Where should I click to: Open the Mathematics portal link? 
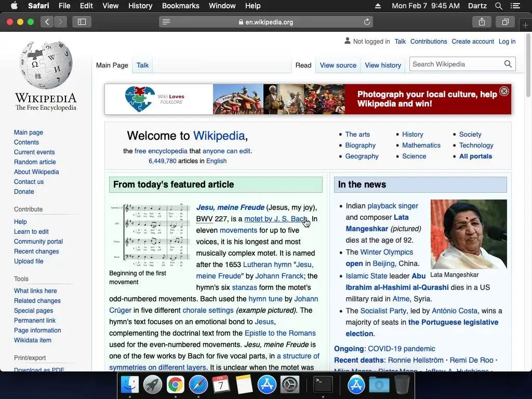tap(421, 145)
